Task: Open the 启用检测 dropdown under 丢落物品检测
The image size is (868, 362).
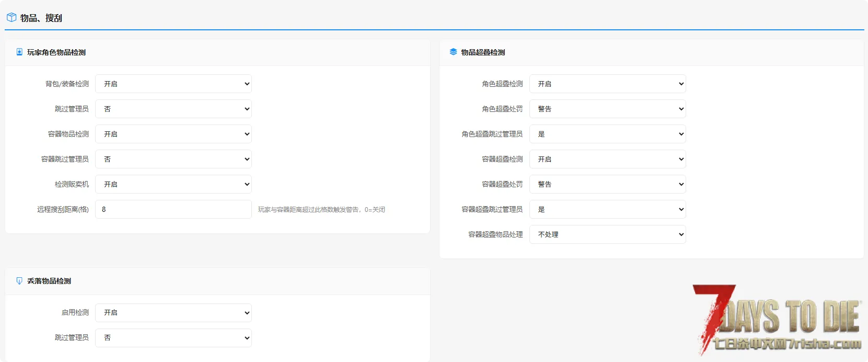Action: [x=173, y=312]
